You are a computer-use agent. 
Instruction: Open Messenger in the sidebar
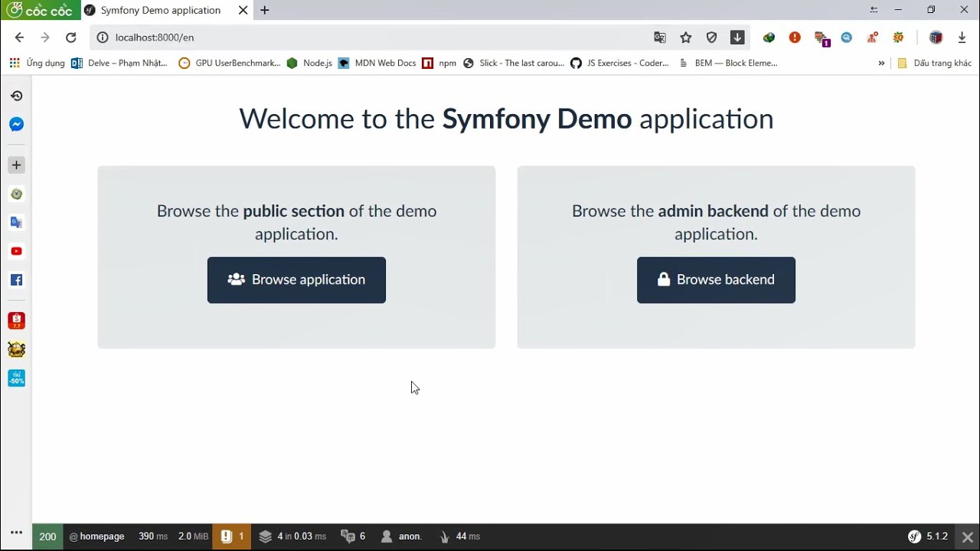[16, 124]
